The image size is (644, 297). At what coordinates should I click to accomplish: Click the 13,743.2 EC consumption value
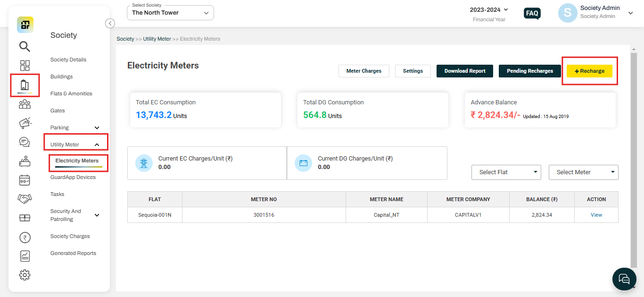pyautogui.click(x=154, y=115)
